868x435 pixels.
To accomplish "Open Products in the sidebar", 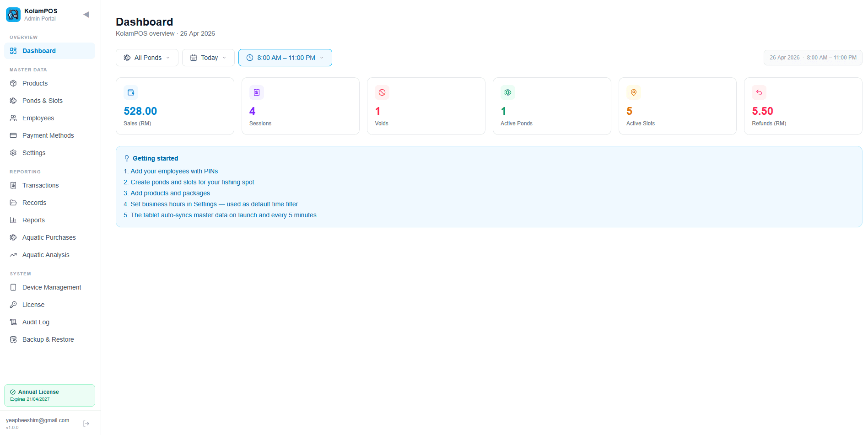I will click(x=35, y=83).
